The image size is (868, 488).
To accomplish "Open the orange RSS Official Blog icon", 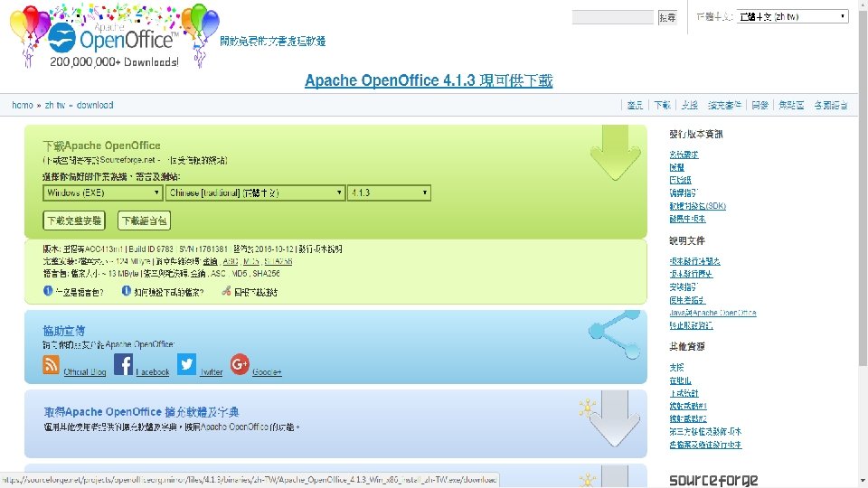I will point(51,364).
